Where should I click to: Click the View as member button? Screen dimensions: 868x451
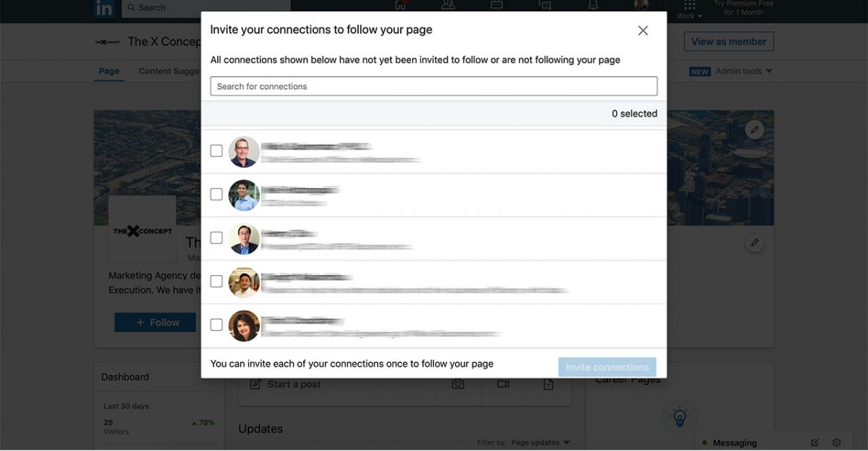point(728,42)
